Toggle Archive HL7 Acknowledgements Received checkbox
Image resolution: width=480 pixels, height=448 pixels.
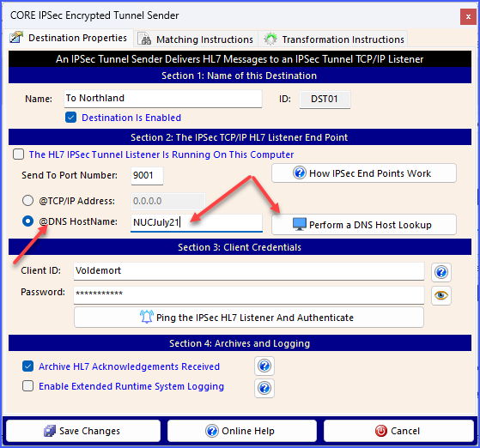27,366
